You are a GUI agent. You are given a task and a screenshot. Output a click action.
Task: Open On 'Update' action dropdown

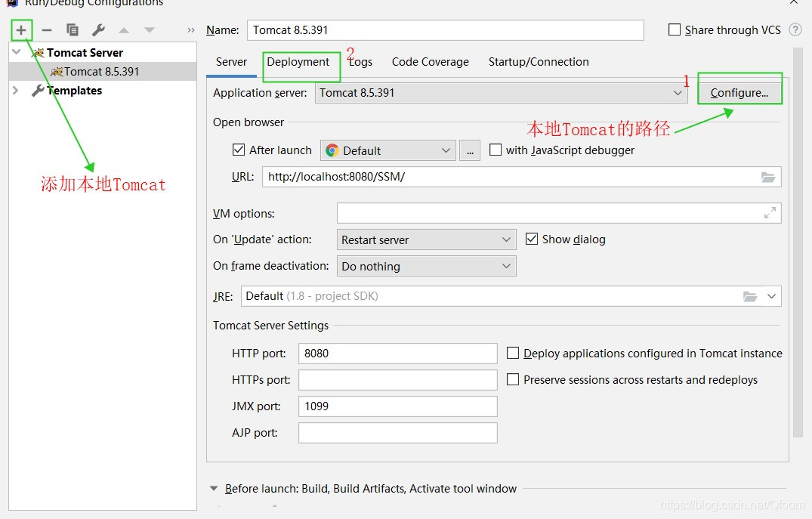(426, 239)
